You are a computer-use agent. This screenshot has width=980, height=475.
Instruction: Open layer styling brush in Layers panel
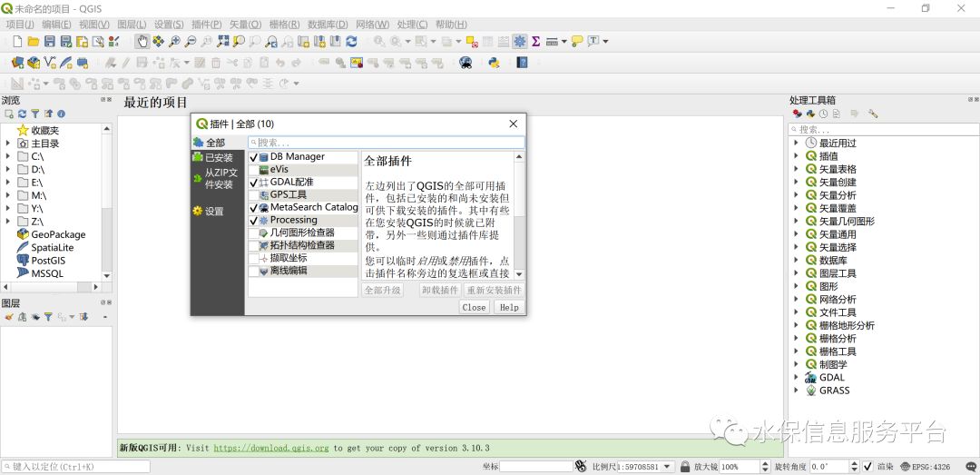9,317
